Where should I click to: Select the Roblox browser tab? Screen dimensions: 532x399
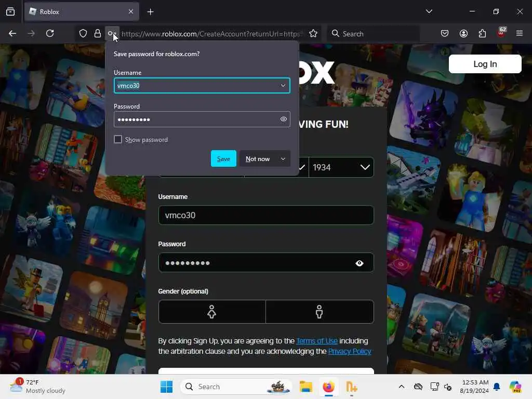[x=82, y=12]
